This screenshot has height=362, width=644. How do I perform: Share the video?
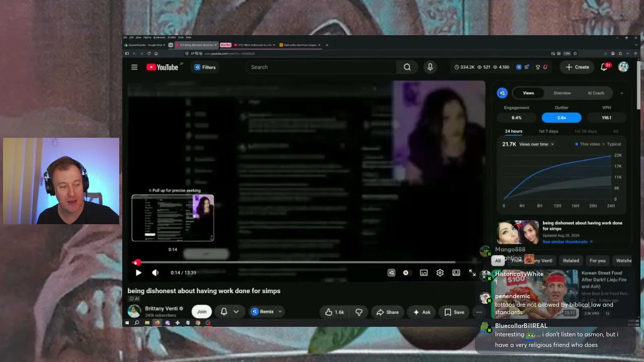(387, 312)
